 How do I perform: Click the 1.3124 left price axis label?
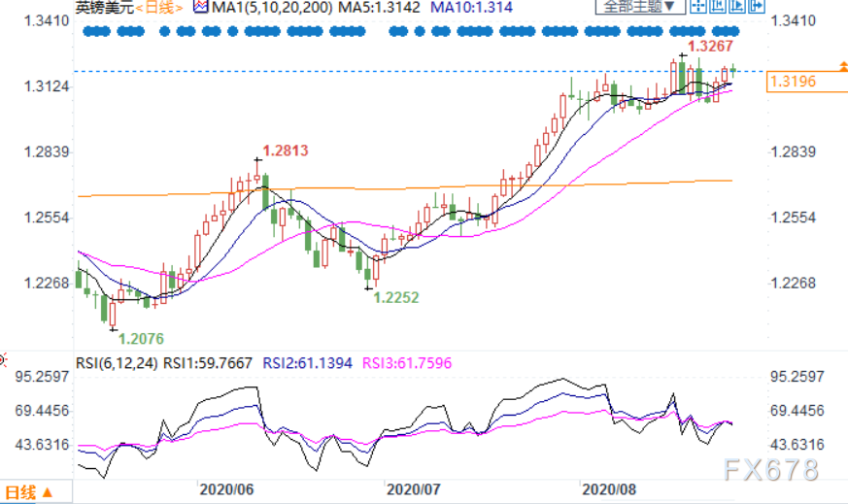[47, 86]
